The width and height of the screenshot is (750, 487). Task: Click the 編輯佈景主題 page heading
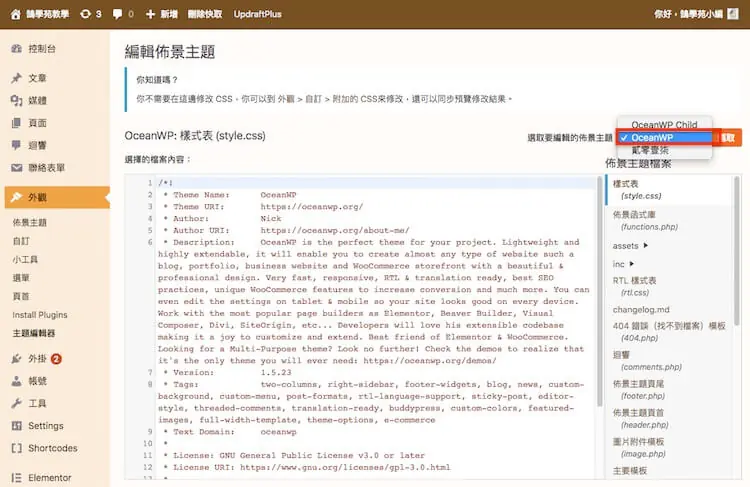[170, 52]
